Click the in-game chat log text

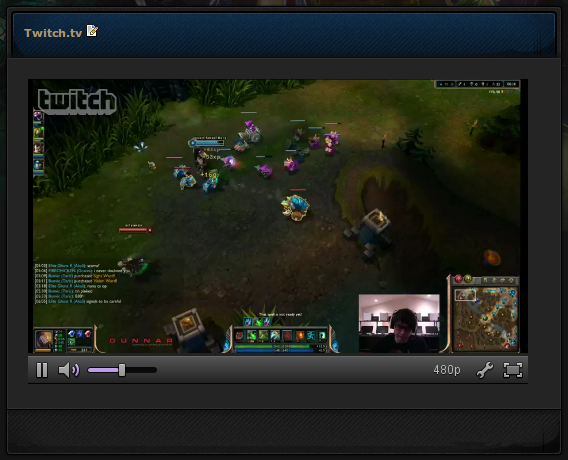coord(78,284)
